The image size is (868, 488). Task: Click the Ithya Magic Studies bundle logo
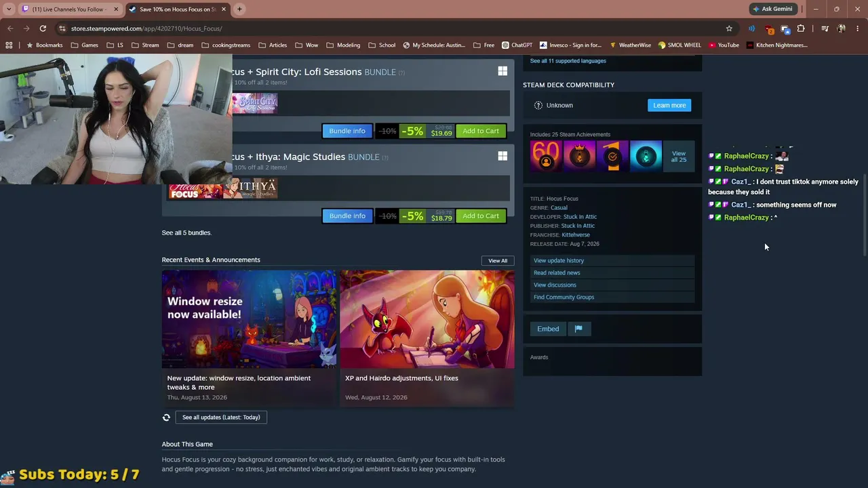click(250, 188)
